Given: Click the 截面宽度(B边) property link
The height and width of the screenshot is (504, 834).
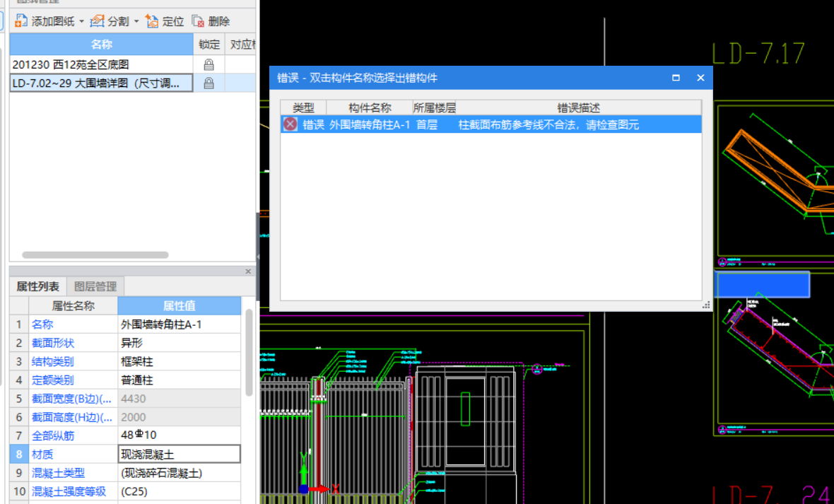Looking at the screenshot, I should [72, 399].
